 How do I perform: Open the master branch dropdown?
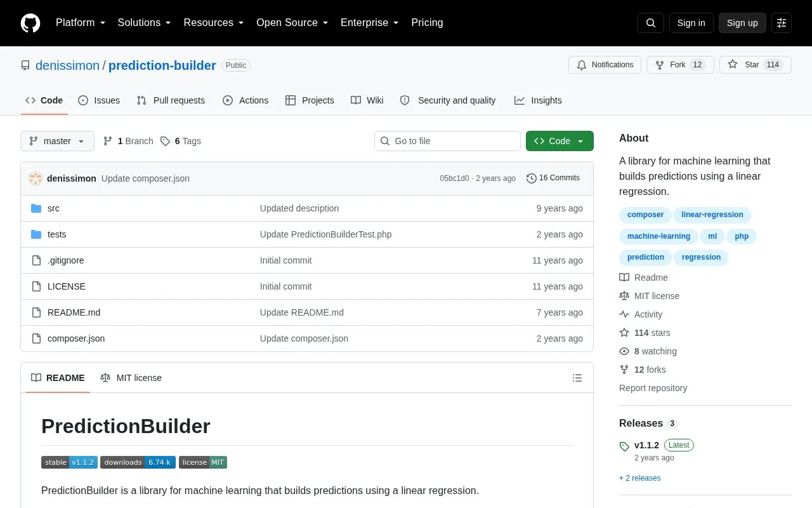tap(57, 141)
